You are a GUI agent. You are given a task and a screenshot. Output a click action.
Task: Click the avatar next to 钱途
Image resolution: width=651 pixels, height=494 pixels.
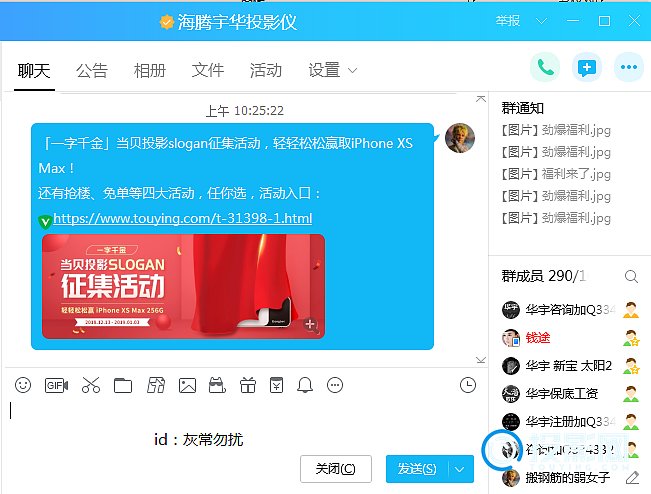pyautogui.click(x=511, y=338)
